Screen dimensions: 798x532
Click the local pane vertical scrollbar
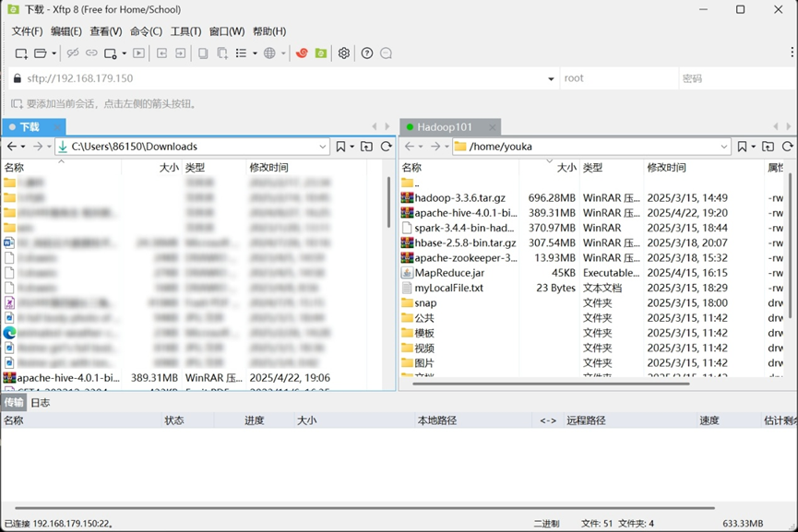[388, 203]
